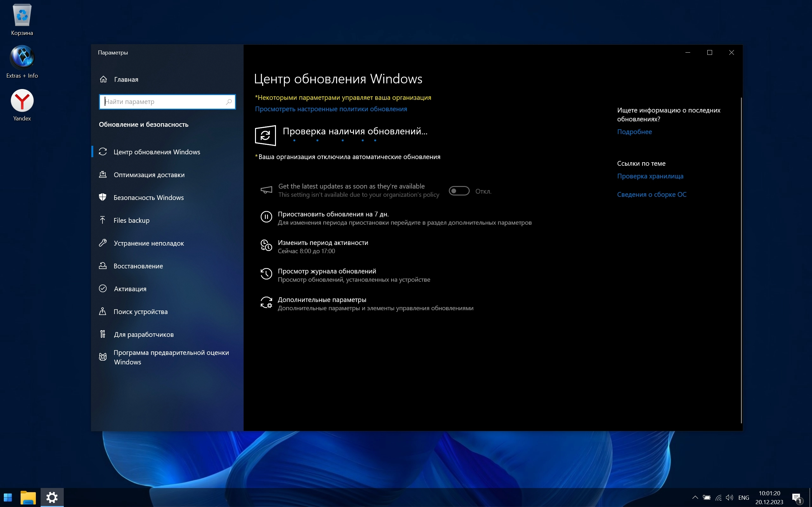Click the active hours clock icon

[266, 246]
